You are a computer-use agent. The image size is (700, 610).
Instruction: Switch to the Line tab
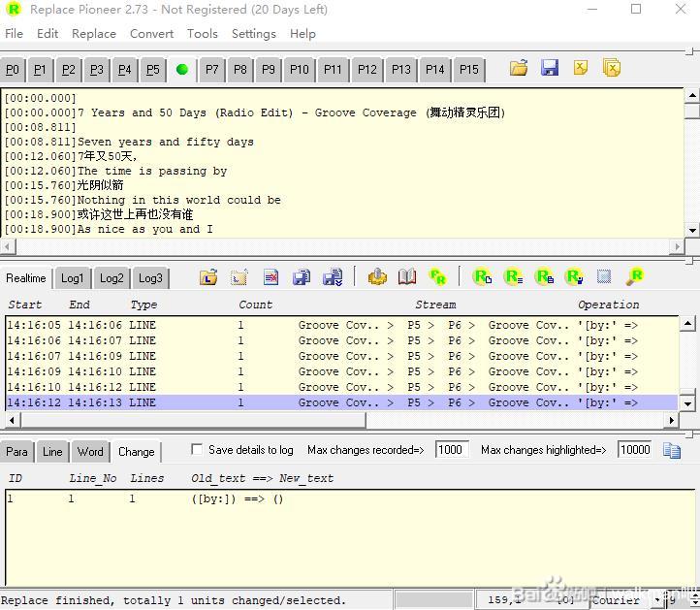click(52, 452)
